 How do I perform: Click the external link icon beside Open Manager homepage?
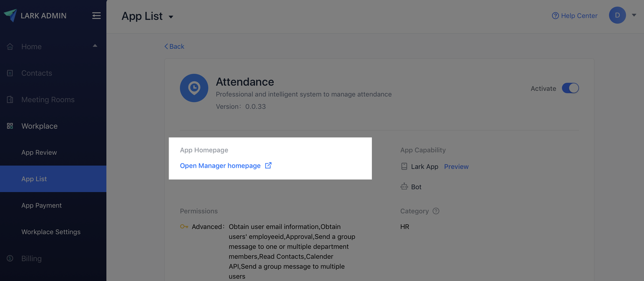point(268,165)
